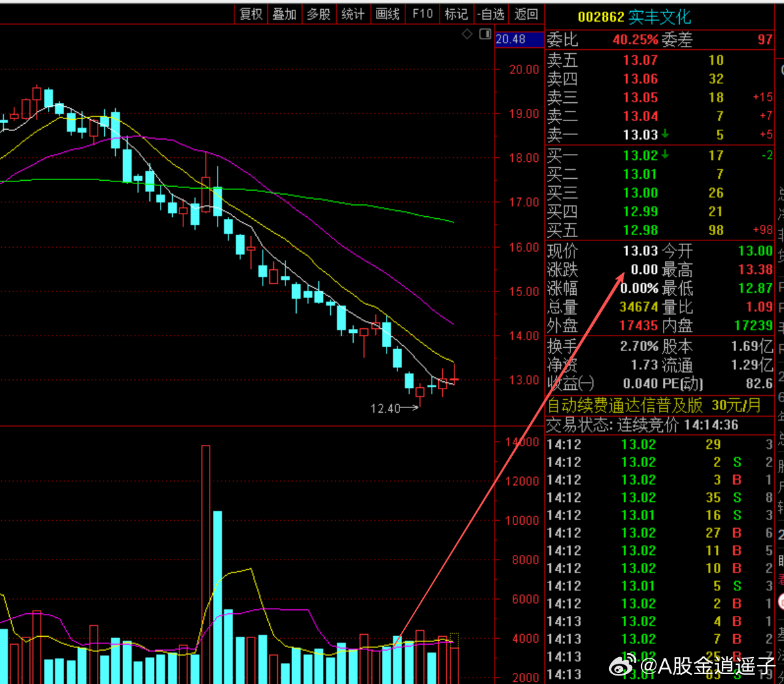The height and width of the screenshot is (684, 784).
Task: Select the 14:13 tick trade with volume 4
Action: click(x=660, y=621)
